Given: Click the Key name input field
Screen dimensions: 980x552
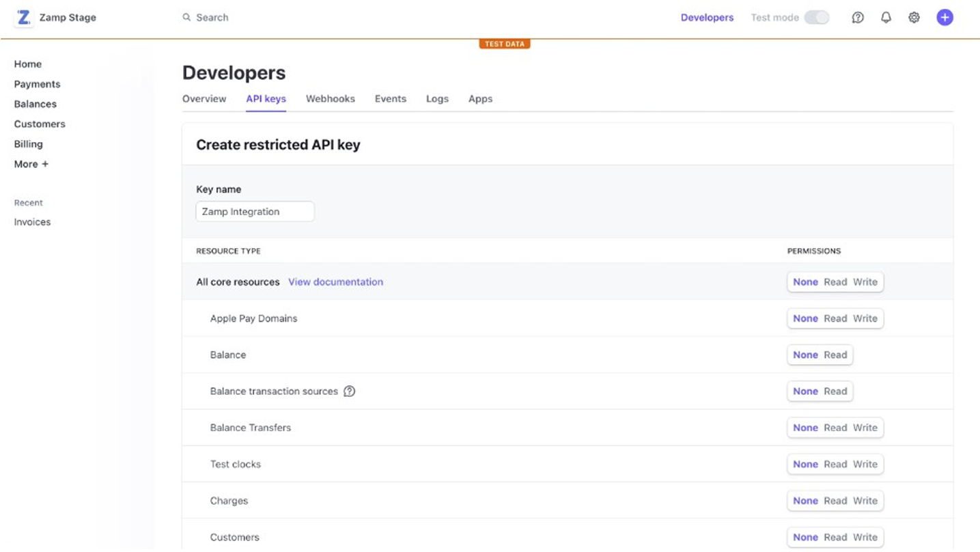Looking at the screenshot, I should (255, 212).
